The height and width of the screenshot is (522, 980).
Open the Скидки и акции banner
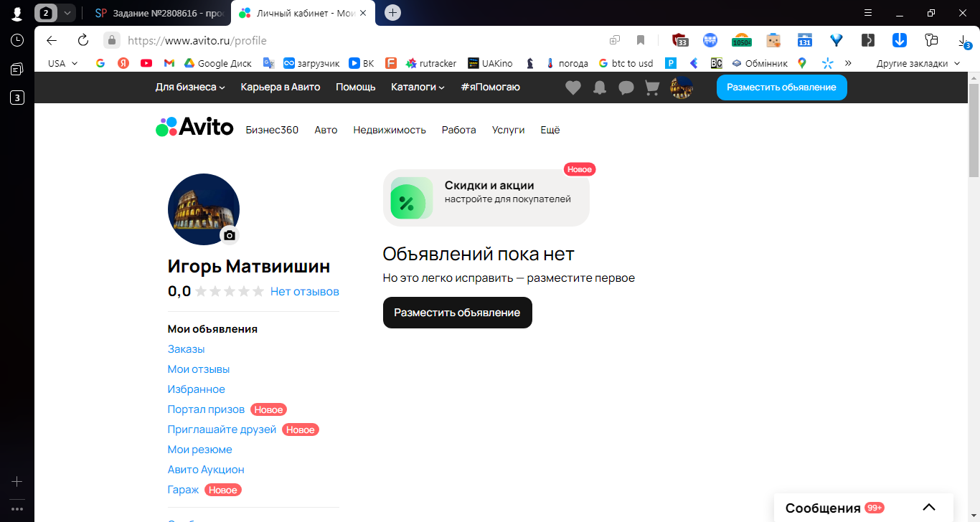(486, 198)
